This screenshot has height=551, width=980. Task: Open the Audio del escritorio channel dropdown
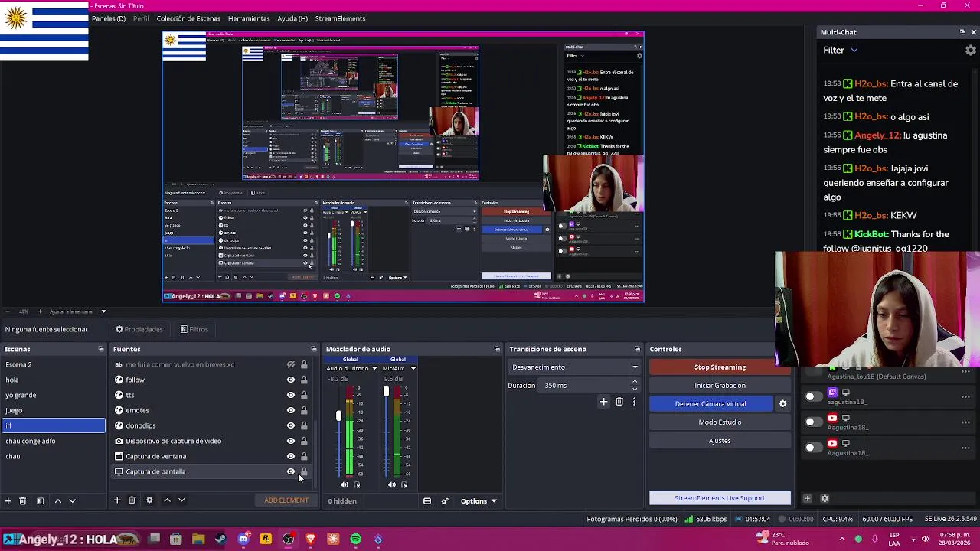pyautogui.click(x=374, y=368)
